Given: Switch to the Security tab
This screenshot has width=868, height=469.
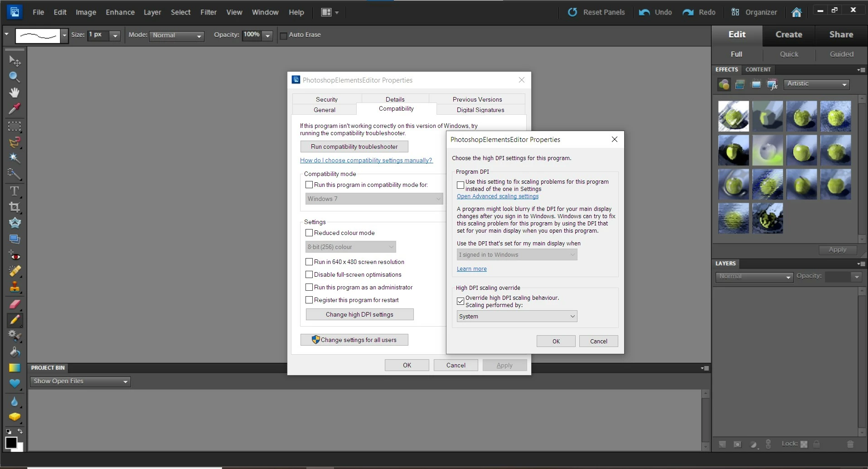Looking at the screenshot, I should pyautogui.click(x=327, y=99).
